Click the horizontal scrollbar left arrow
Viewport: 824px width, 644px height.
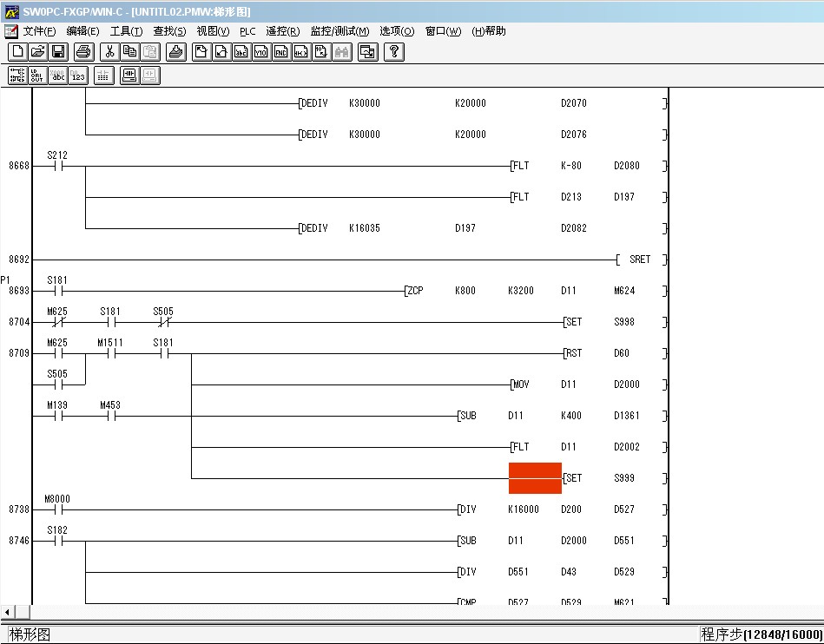pos(8,612)
